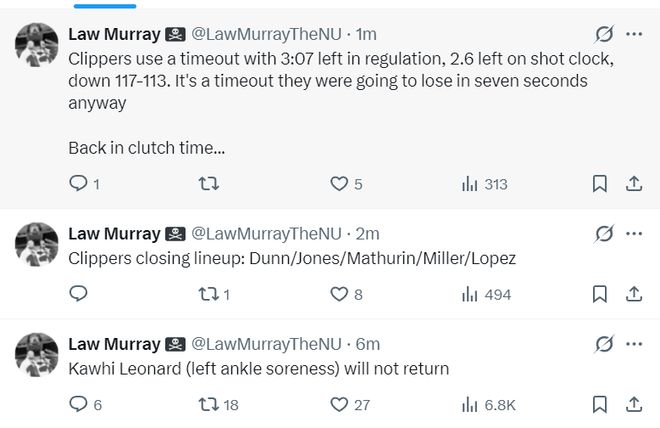This screenshot has height=428, width=660.
Task: Open more options on timeout tweet
Action: click(634, 35)
